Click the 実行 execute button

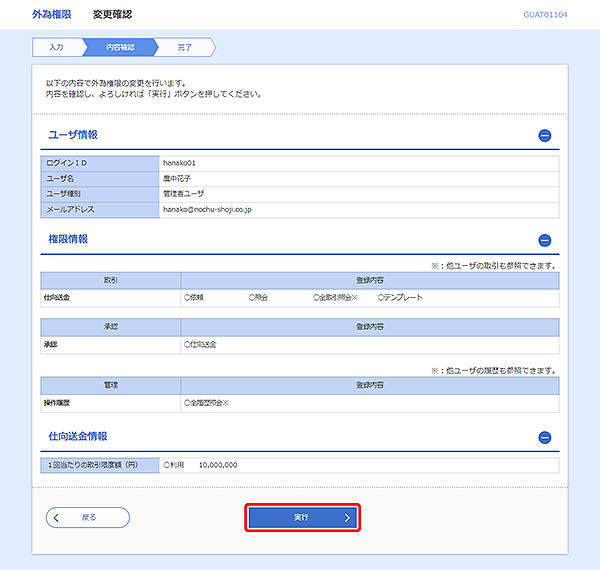coord(302,518)
